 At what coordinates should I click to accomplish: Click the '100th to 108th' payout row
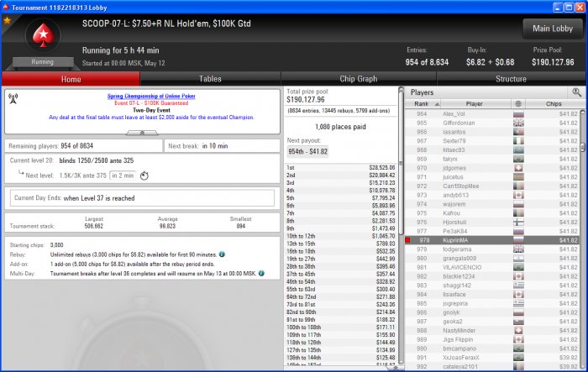pyautogui.click(x=340, y=327)
